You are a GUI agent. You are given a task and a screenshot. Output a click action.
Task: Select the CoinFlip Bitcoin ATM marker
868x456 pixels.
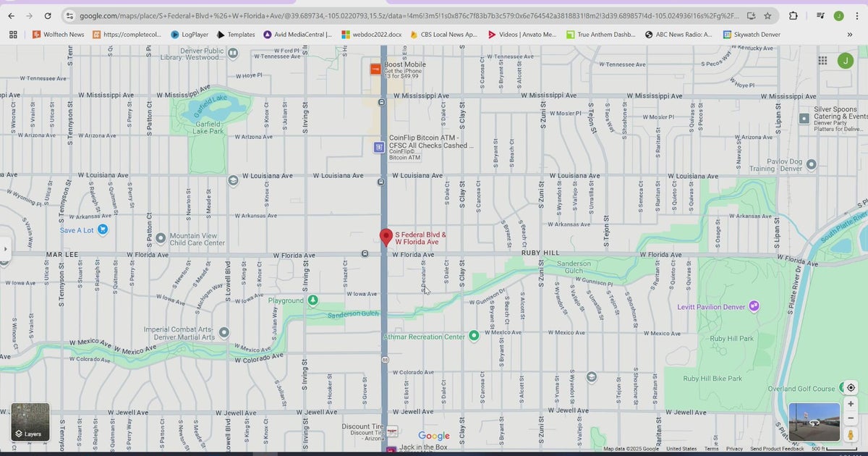[x=378, y=148]
